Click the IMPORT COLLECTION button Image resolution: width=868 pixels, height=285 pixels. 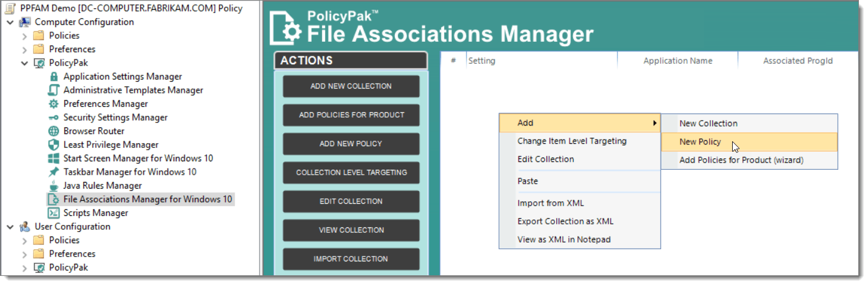click(x=351, y=259)
